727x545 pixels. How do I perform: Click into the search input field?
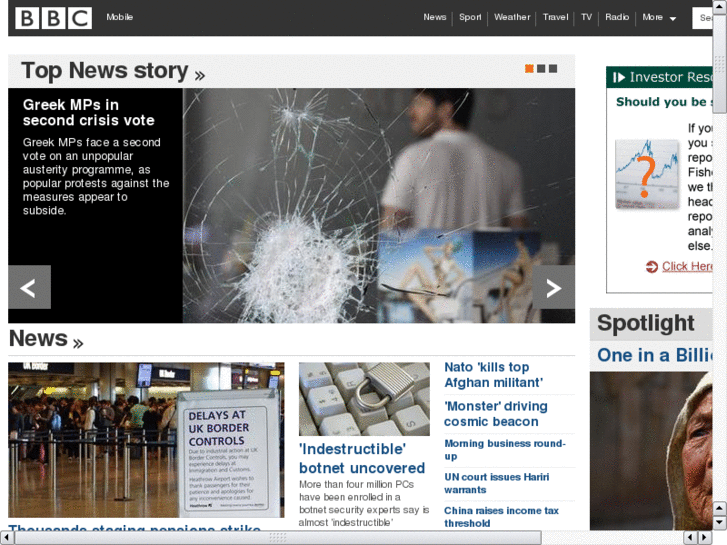(702, 18)
